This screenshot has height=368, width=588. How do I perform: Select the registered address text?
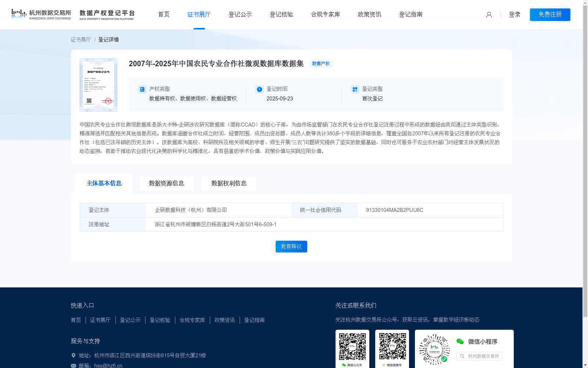(x=216, y=224)
